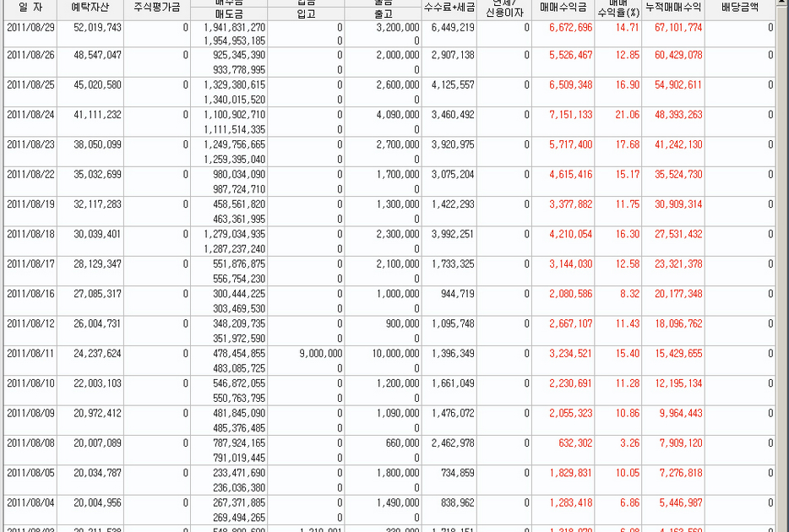Click the 수수료+세금 column header
Screen dimensions: 789x532
pos(448,8)
